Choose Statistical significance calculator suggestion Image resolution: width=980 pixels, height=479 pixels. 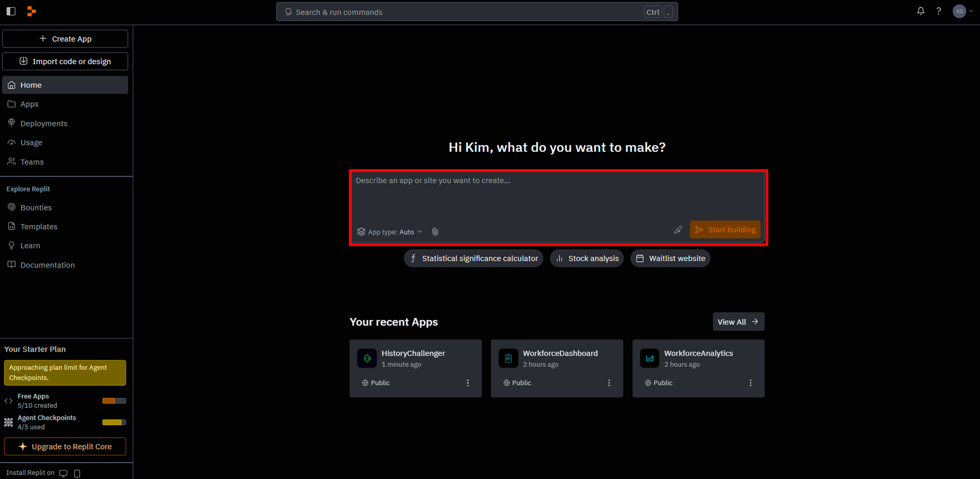coord(473,258)
